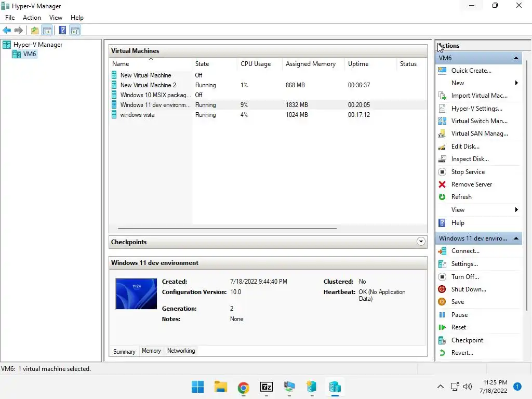Click the Inspect Disk icon
532x399 pixels.
[x=442, y=159]
